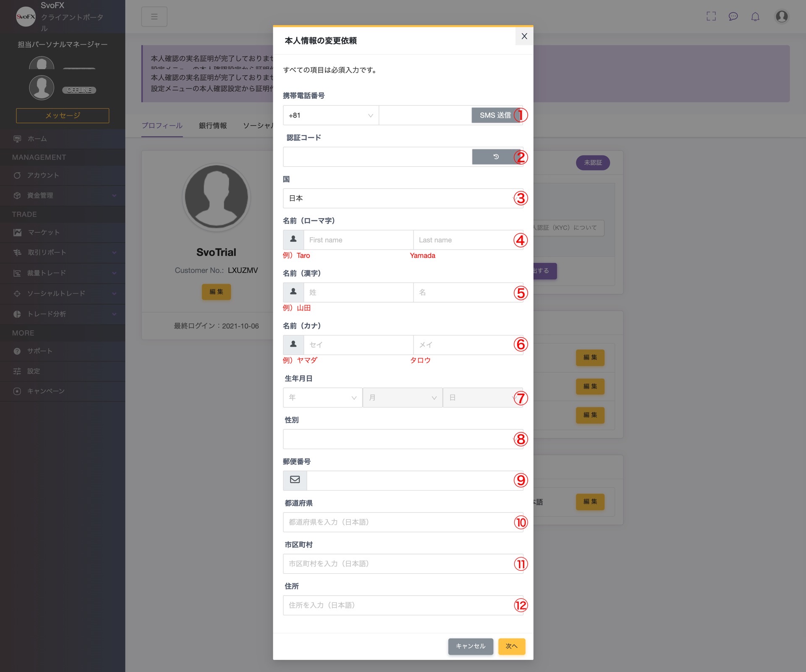This screenshot has width=806, height=672.
Task: Expand トレード分析 sidebar menu
Action: coord(63,314)
